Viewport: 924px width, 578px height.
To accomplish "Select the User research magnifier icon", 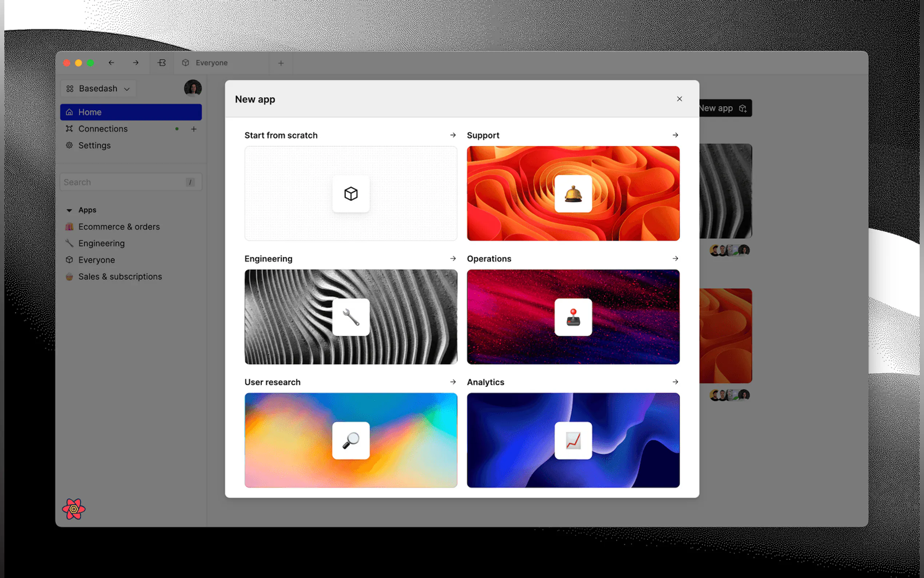I will tap(351, 440).
